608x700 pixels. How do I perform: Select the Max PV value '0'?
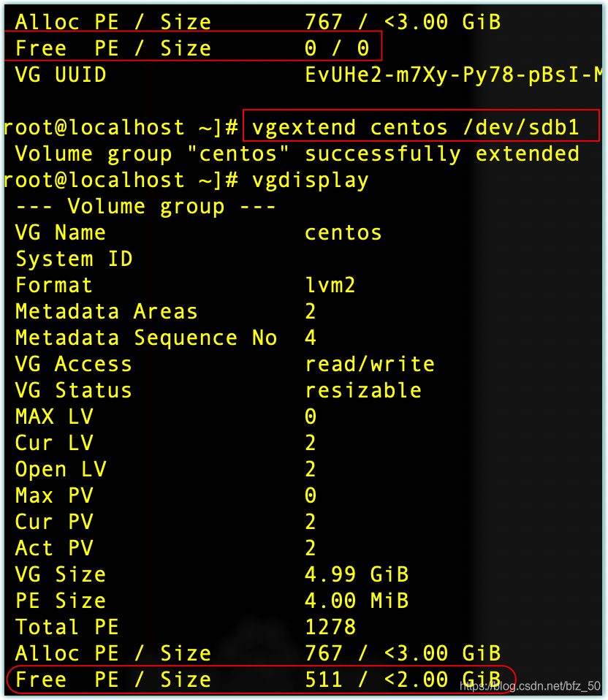pyautogui.click(x=311, y=496)
